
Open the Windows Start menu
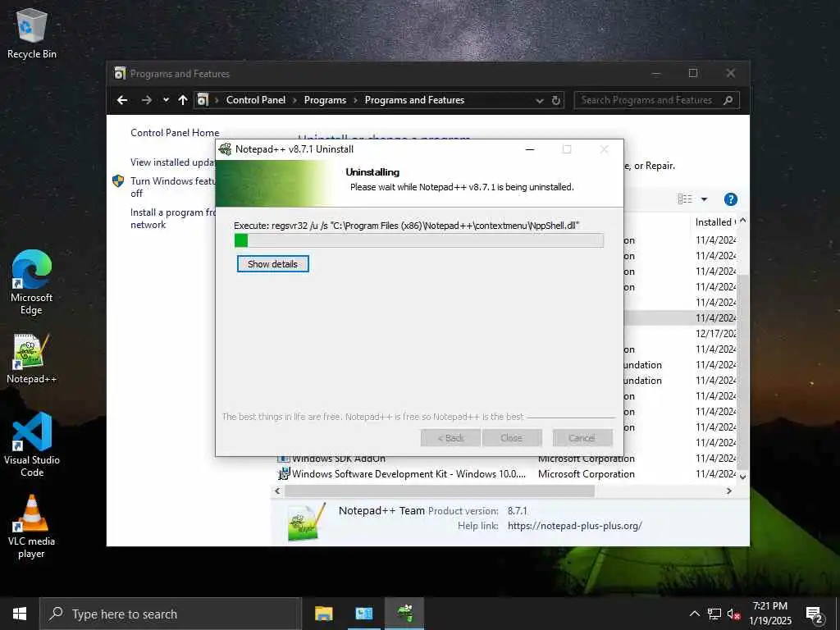click(x=20, y=614)
